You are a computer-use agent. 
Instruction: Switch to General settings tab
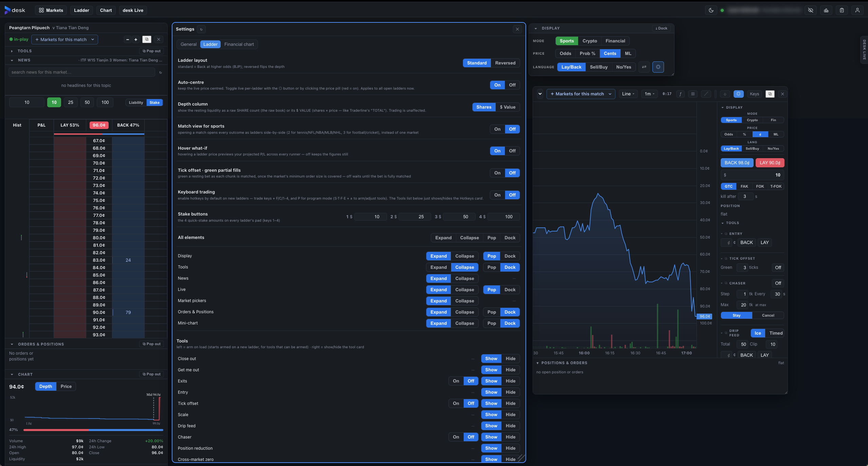coord(188,44)
